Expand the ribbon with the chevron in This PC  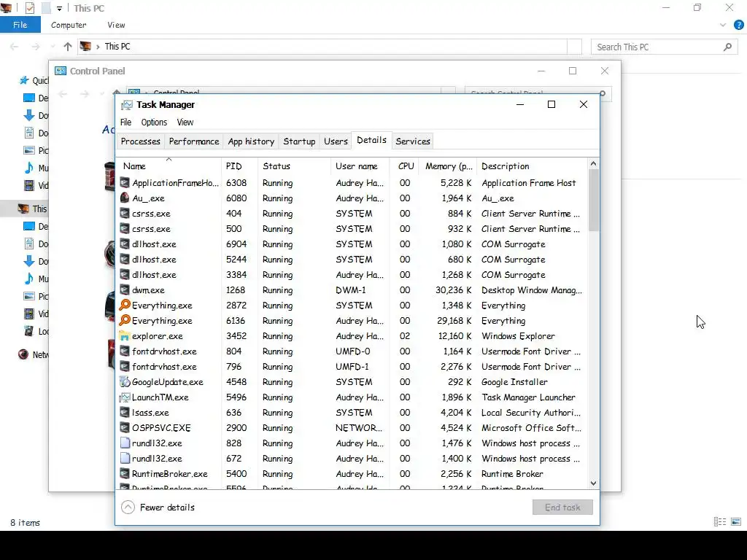(723, 26)
